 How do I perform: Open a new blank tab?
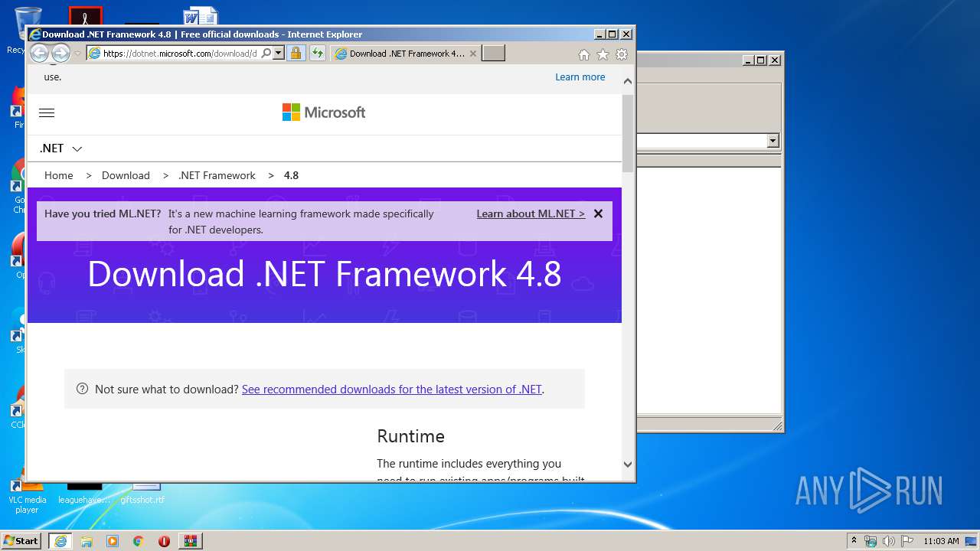click(x=494, y=54)
